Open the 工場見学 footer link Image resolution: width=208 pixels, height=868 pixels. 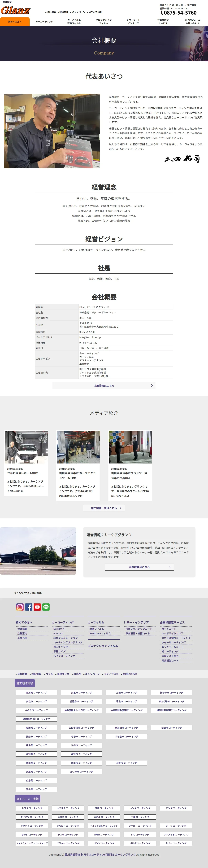22,638
